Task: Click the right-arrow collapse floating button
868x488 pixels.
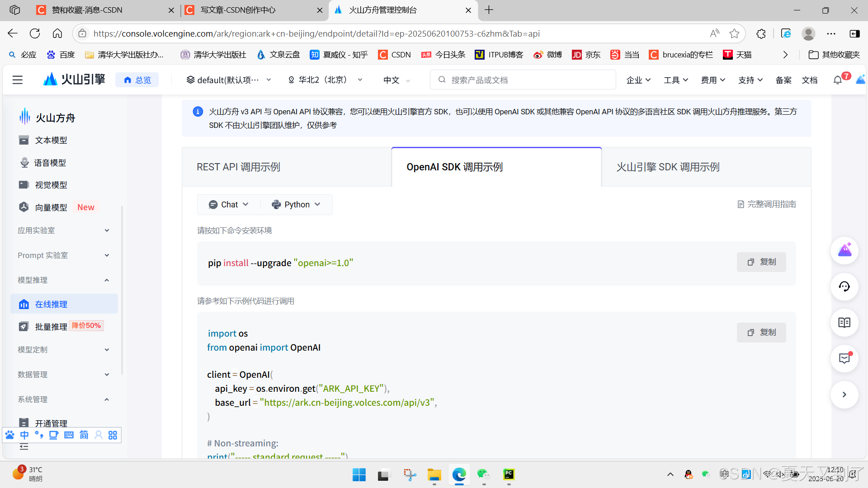Action: [844, 394]
